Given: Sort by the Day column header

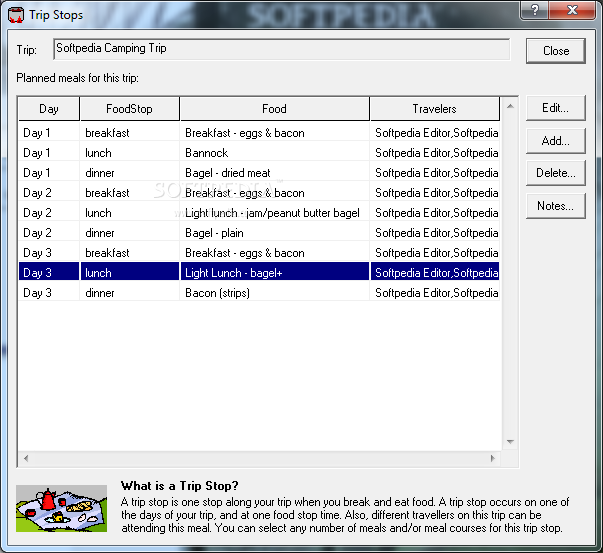Looking at the screenshot, I should point(49,109).
